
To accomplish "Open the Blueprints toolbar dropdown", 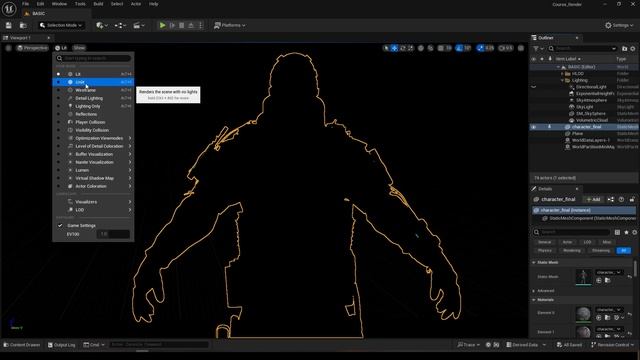I will point(120,25).
